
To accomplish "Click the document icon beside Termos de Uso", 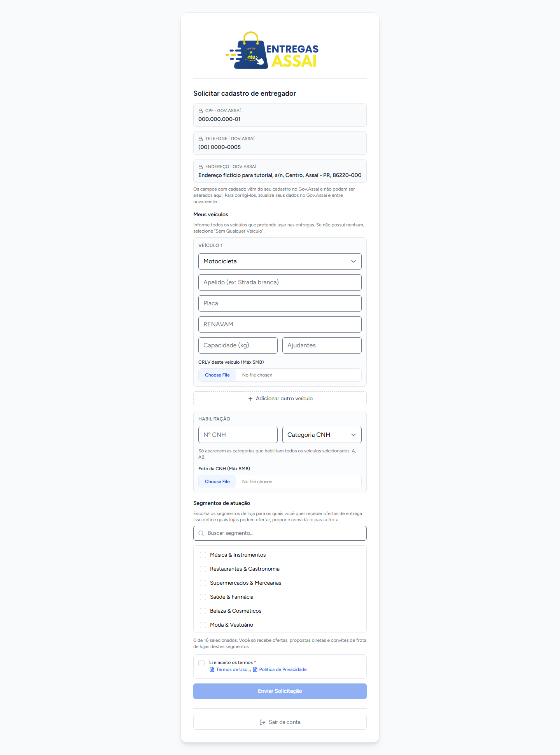I will coord(212,669).
